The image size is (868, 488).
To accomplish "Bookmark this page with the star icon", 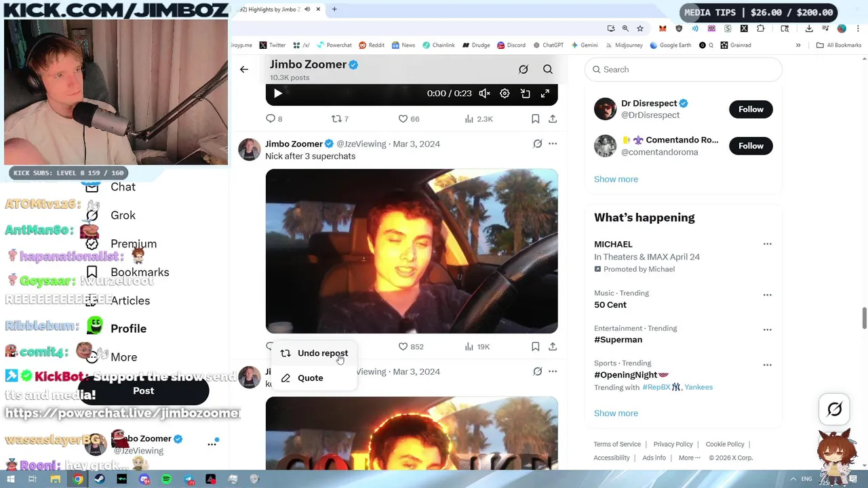I will [640, 28].
